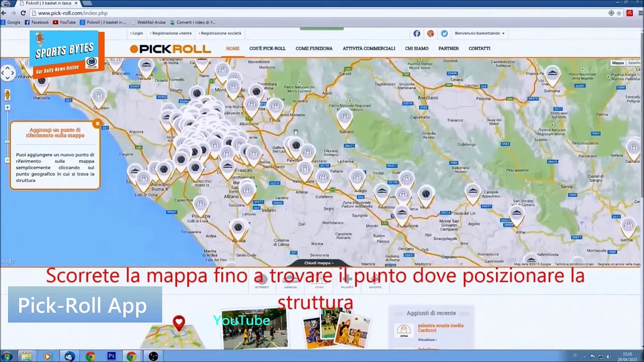Open the CONTATTI page

click(479, 49)
